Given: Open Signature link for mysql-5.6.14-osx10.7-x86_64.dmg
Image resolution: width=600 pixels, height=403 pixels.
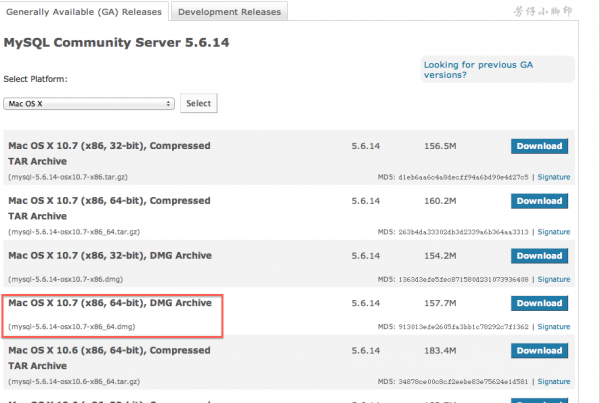Looking at the screenshot, I should click(554, 327).
